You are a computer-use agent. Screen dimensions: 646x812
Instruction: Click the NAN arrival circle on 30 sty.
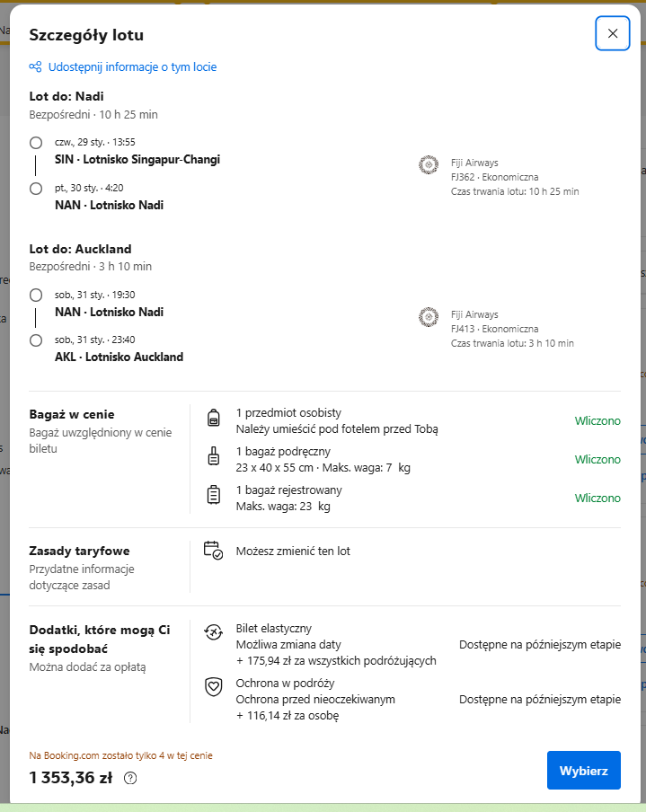(x=36, y=189)
